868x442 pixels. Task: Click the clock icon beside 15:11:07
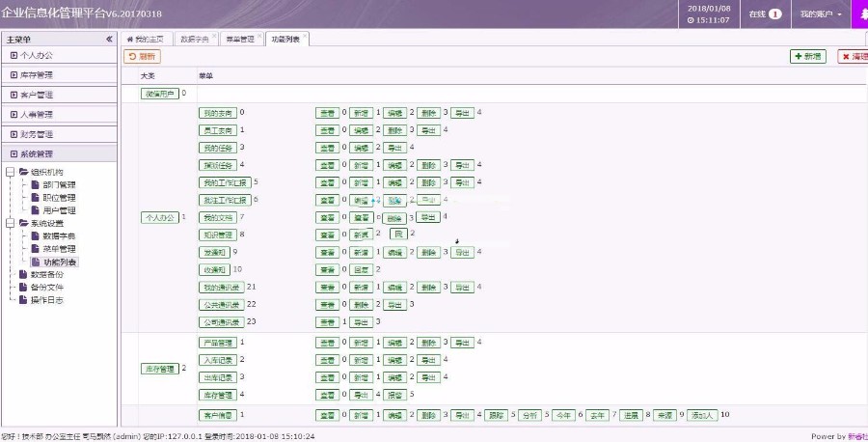[x=691, y=20]
